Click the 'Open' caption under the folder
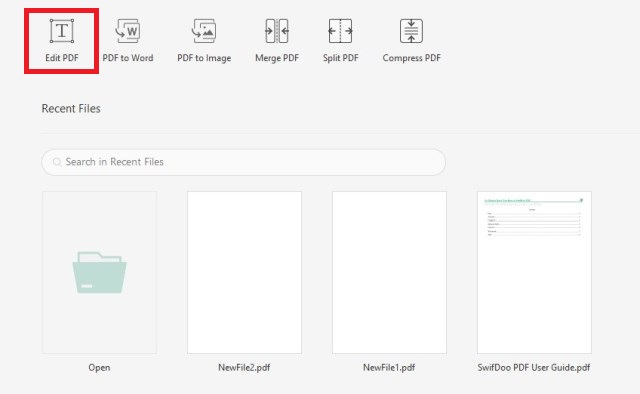This screenshot has width=640, height=394. click(99, 367)
